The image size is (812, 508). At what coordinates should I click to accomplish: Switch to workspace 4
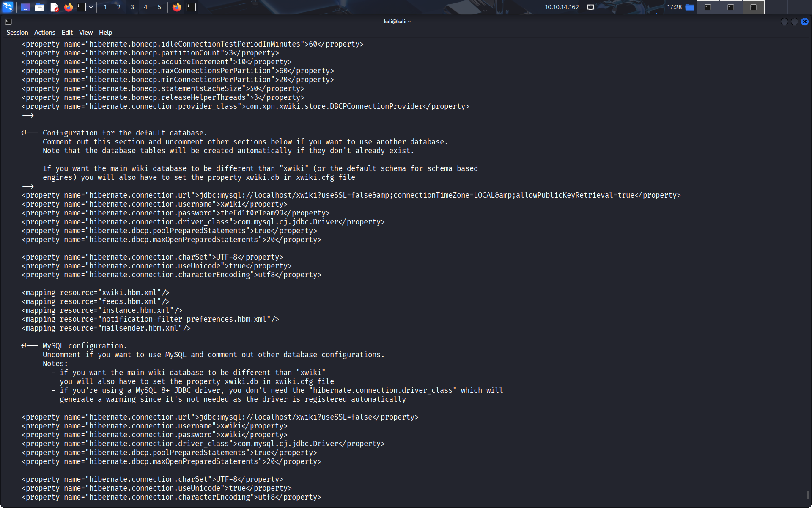[146, 7]
